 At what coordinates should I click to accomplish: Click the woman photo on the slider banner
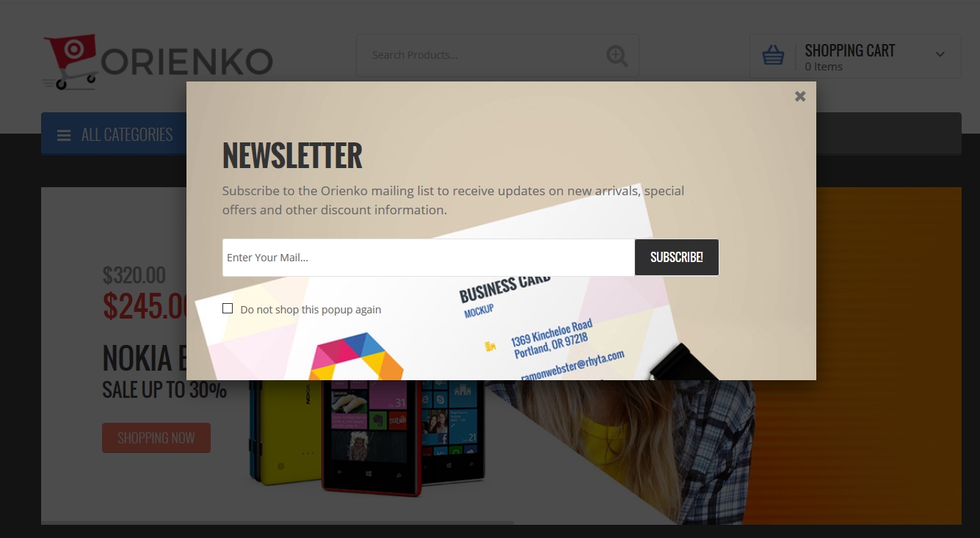[646, 448]
